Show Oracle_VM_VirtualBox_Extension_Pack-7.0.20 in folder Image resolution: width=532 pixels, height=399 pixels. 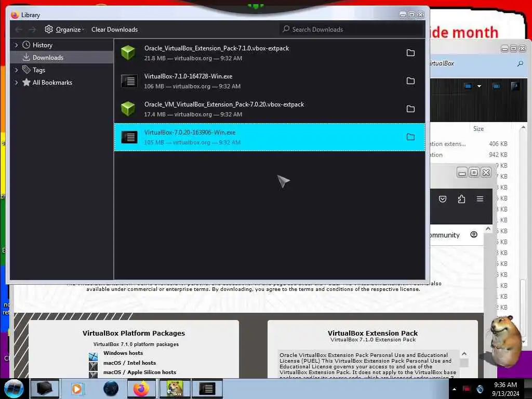(x=410, y=109)
